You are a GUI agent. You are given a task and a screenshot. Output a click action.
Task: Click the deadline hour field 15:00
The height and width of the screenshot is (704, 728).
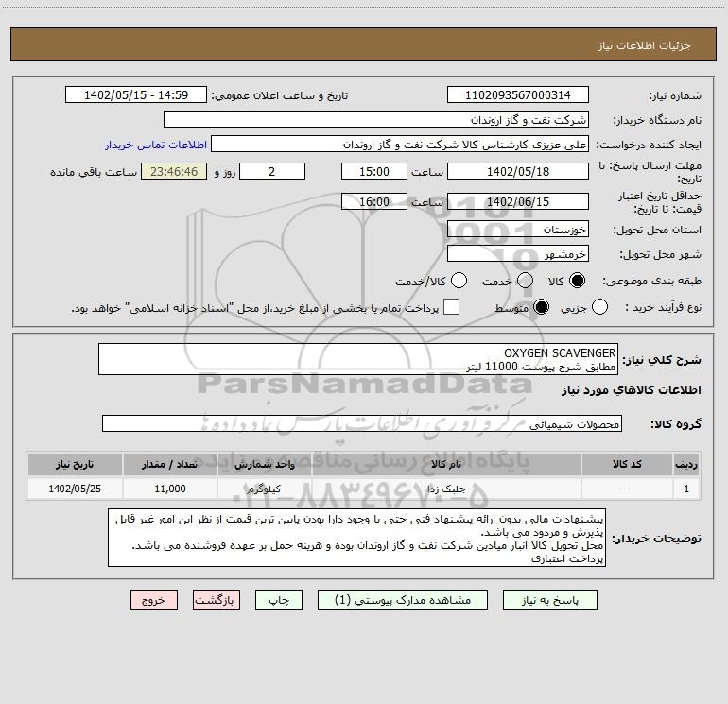pos(374,171)
